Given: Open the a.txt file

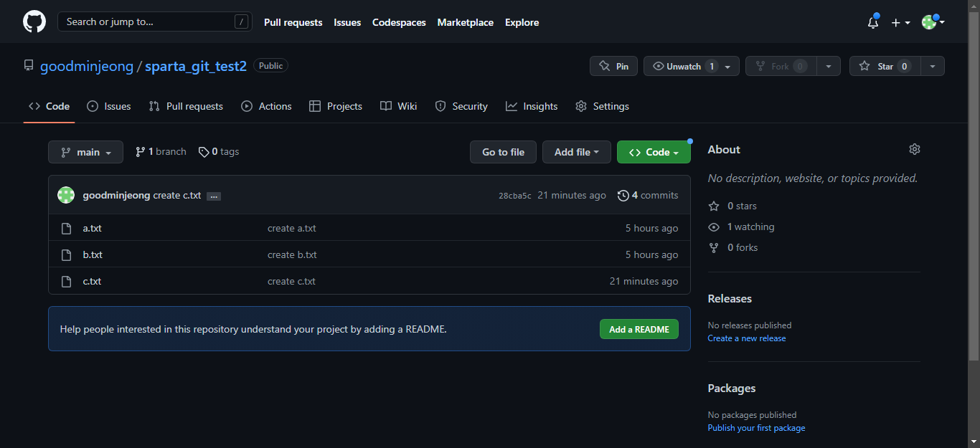Looking at the screenshot, I should pyautogui.click(x=93, y=228).
